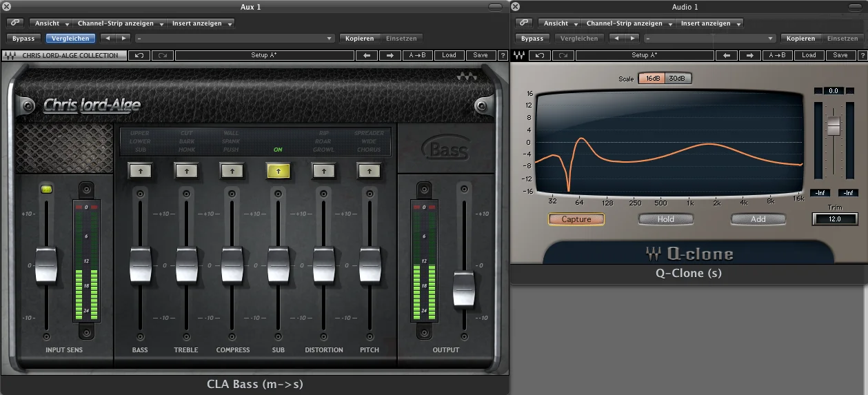Viewport: 868px width, 395px height.
Task: Open Ansicht dropdown in Aux 1
Action: [51, 23]
